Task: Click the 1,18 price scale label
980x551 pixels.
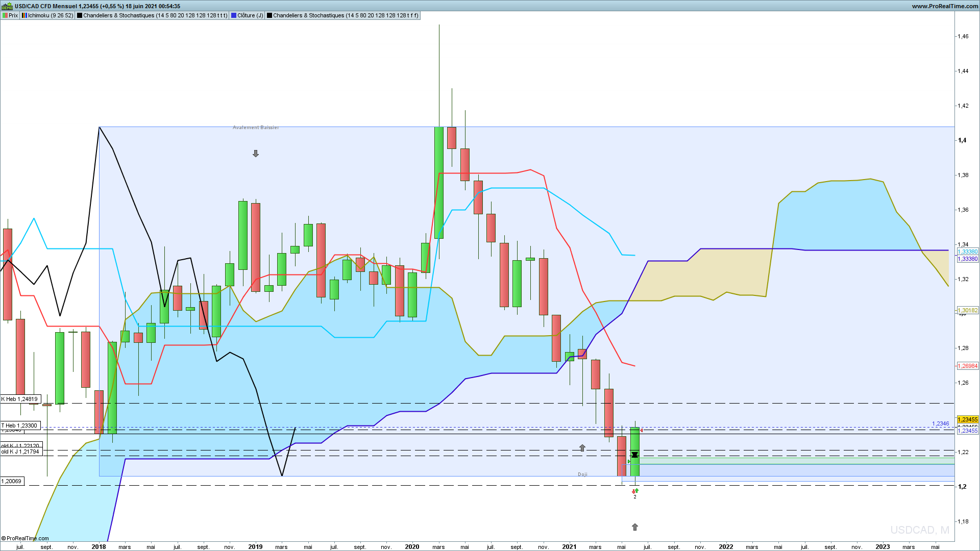Action: tap(963, 521)
